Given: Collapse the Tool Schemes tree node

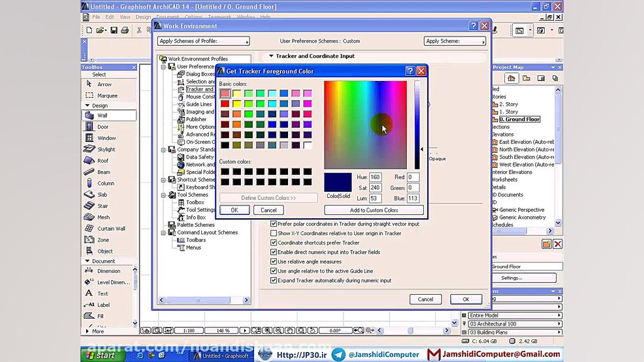Looking at the screenshot, I should coord(163,195).
